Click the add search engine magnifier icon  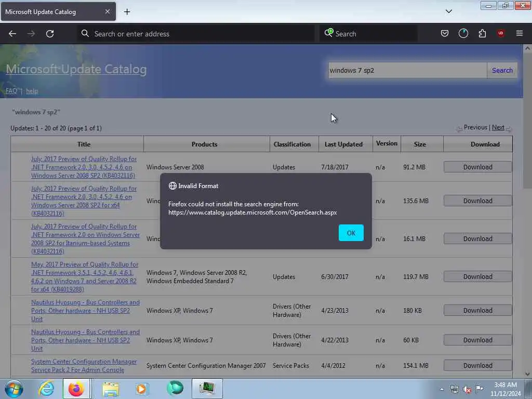pos(328,33)
